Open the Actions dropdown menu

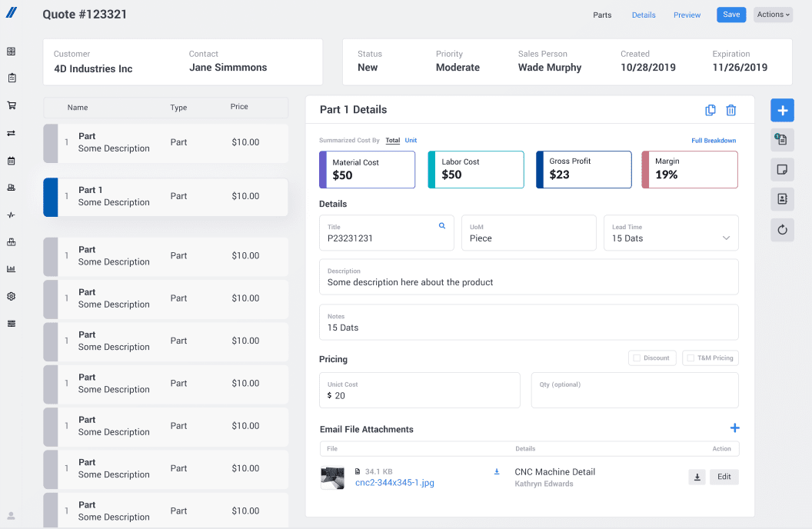pyautogui.click(x=772, y=14)
